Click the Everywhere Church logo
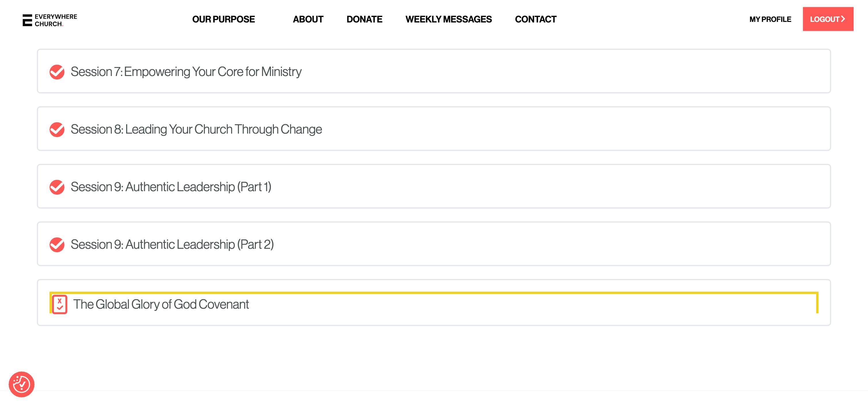 coord(50,20)
